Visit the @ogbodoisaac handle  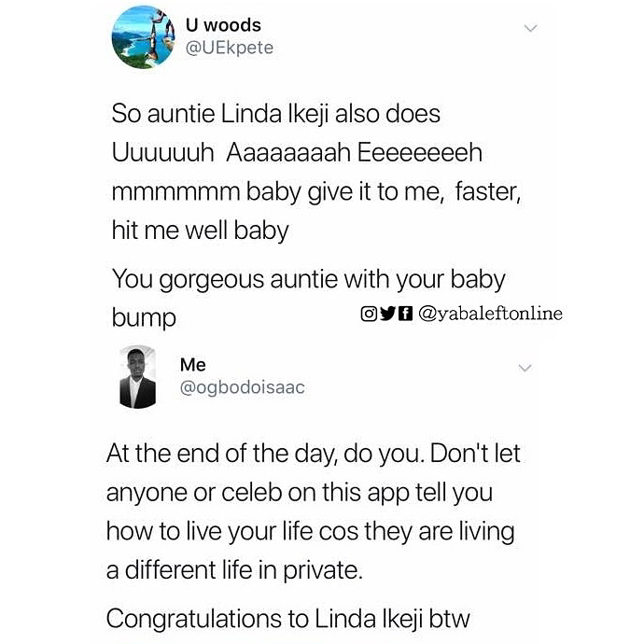click(x=242, y=387)
